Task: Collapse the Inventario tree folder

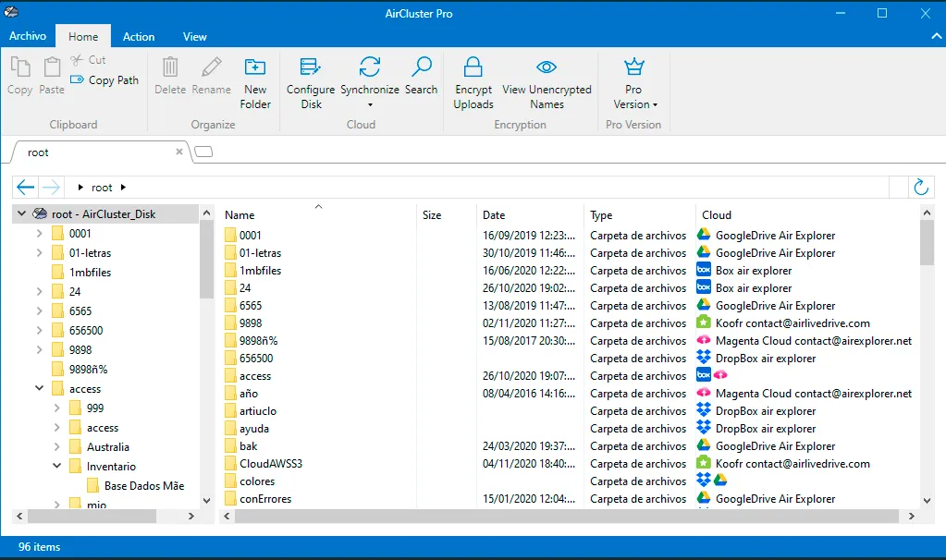Action: pyautogui.click(x=56, y=466)
